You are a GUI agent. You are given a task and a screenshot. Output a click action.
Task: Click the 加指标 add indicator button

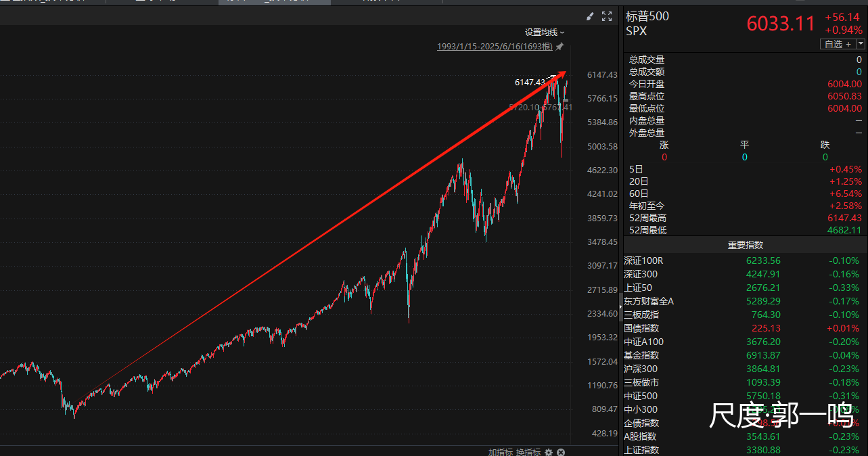[x=501, y=451]
